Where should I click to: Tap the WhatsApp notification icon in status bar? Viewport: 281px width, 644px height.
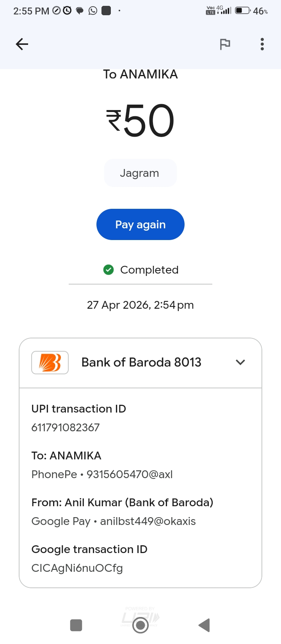pyautogui.click(x=93, y=11)
